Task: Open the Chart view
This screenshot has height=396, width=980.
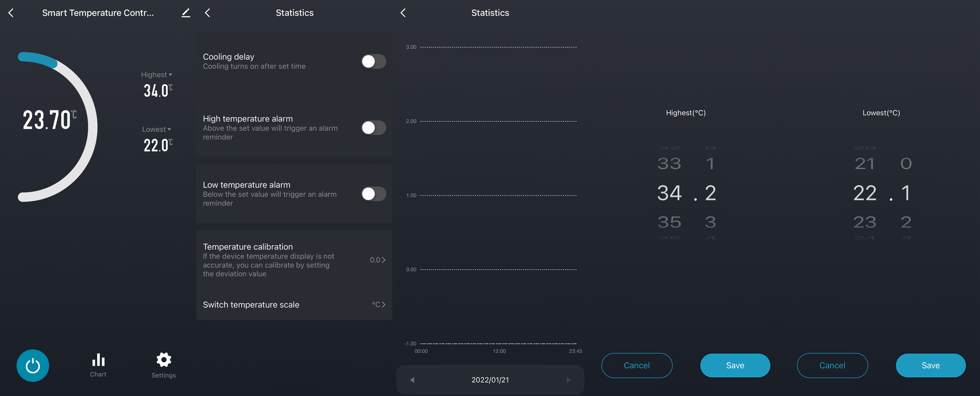Action: click(98, 365)
